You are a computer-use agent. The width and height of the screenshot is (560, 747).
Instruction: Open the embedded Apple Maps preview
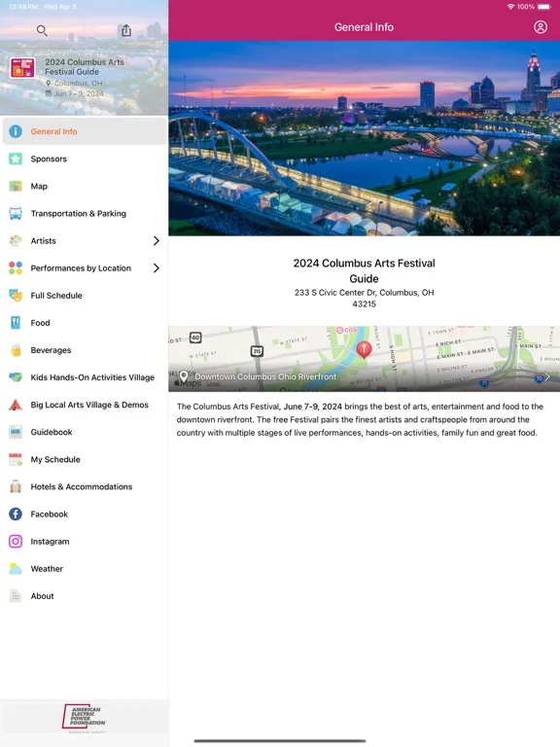tap(364, 359)
